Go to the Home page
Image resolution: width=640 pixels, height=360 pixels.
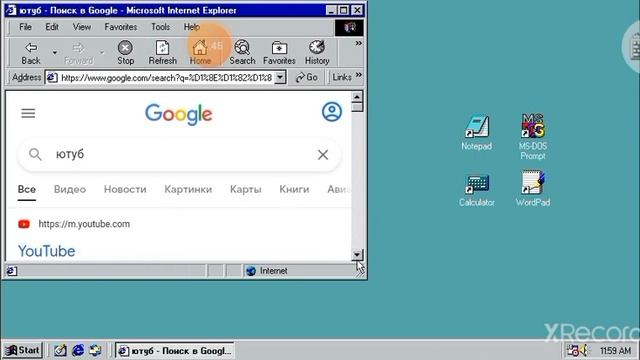click(x=200, y=53)
